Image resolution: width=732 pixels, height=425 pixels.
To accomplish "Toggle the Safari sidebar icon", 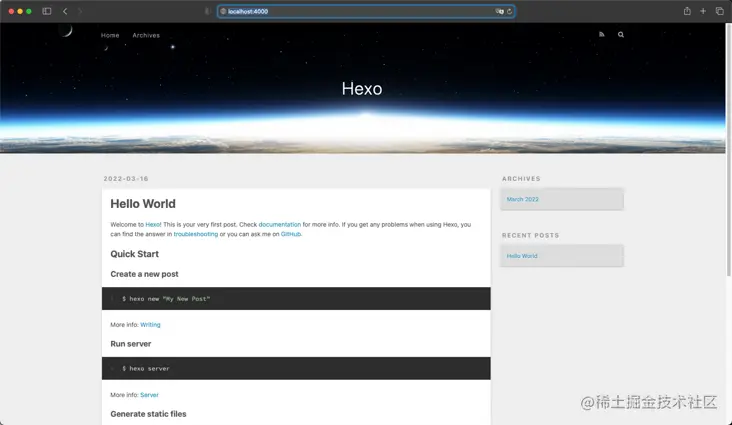I will tap(47, 11).
